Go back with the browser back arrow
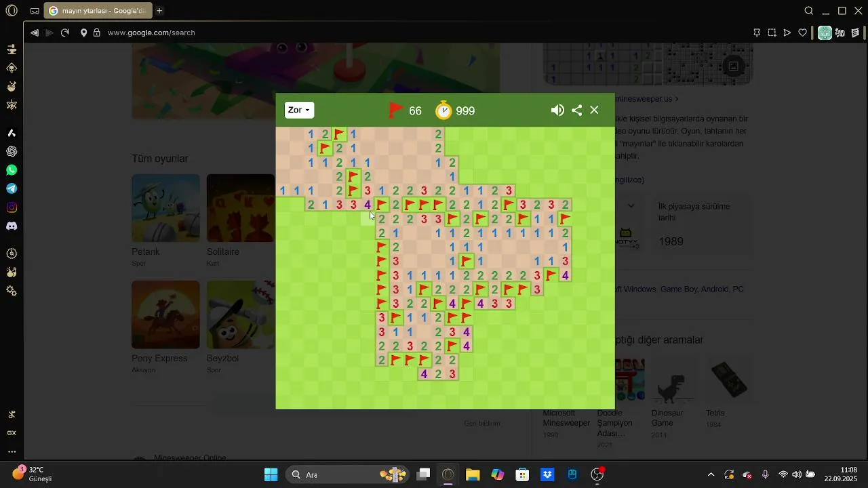The height and width of the screenshot is (488, 868). (x=35, y=33)
